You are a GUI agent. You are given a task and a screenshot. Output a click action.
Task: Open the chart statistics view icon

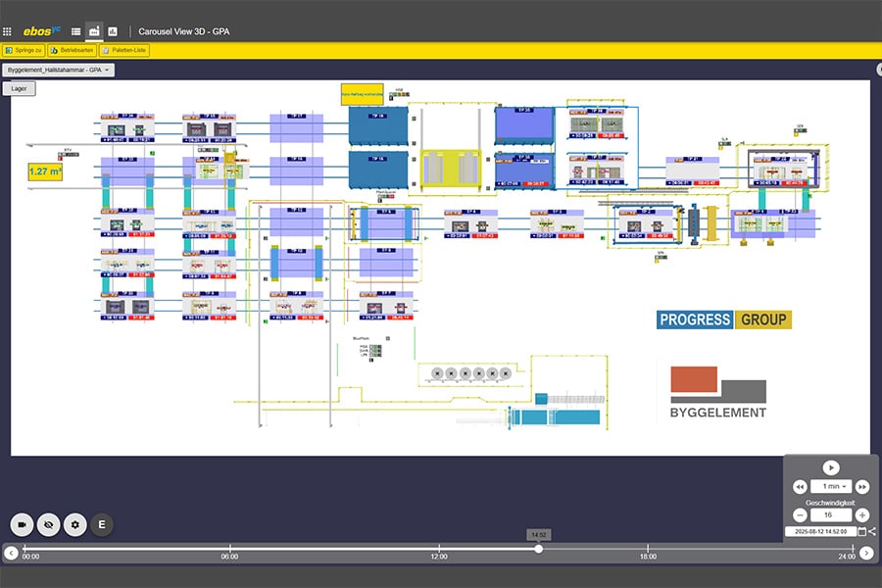click(x=113, y=31)
